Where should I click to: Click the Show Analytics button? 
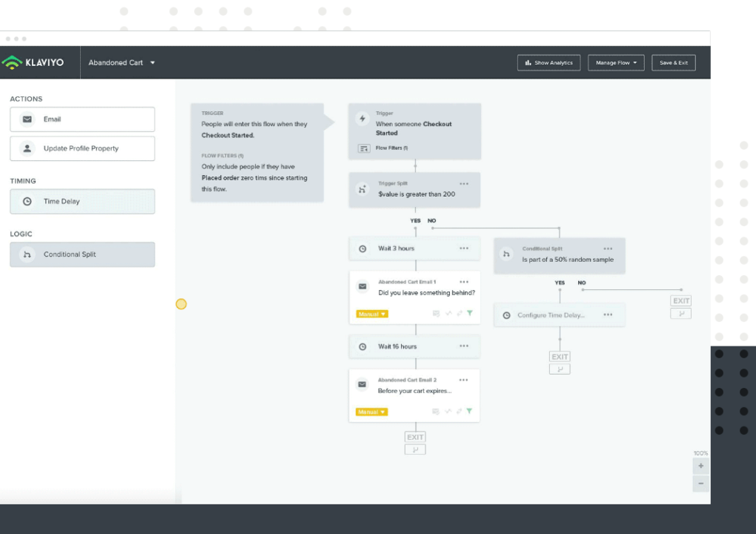pos(548,63)
